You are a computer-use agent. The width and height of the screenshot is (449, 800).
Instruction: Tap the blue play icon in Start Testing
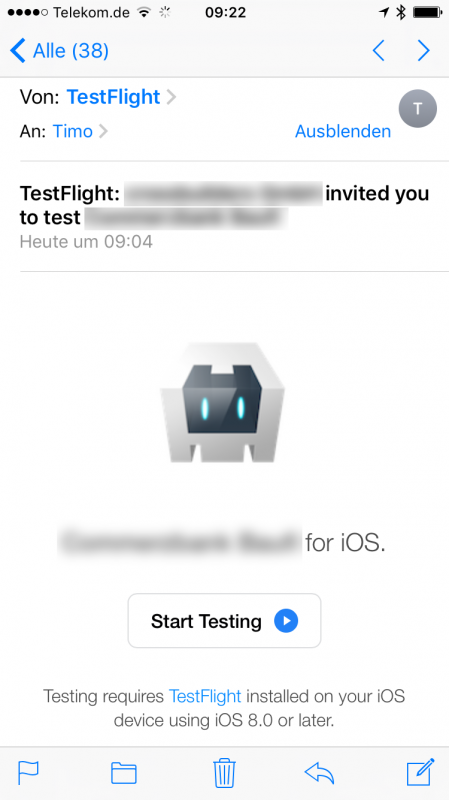coord(286,621)
